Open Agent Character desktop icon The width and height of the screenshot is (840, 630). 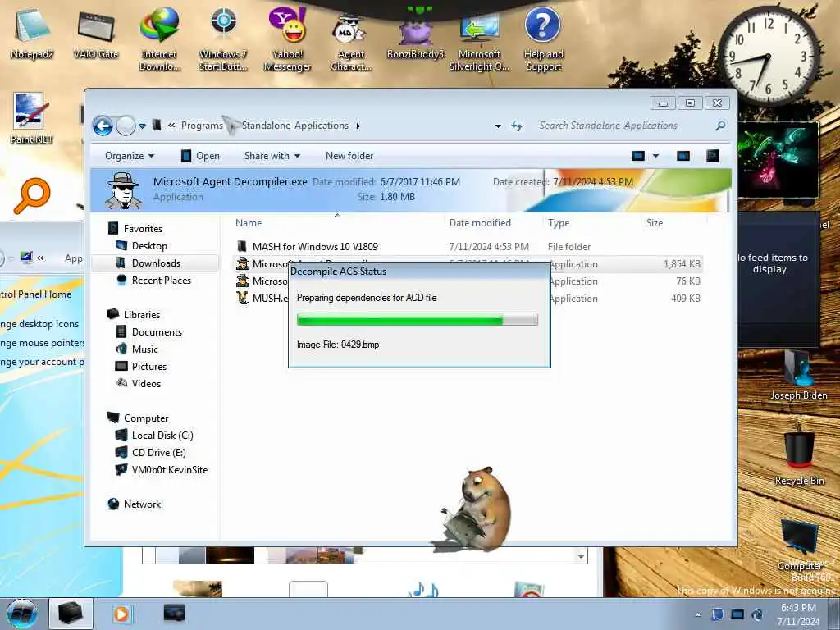[x=351, y=43]
